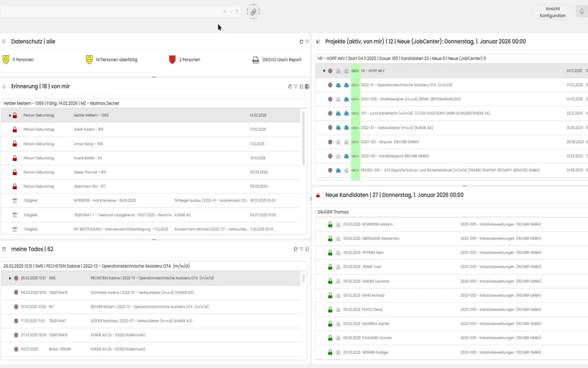This screenshot has height=368, width=588.
Task: Click the Erinnerung column layout icon
Action: (x=307, y=86)
